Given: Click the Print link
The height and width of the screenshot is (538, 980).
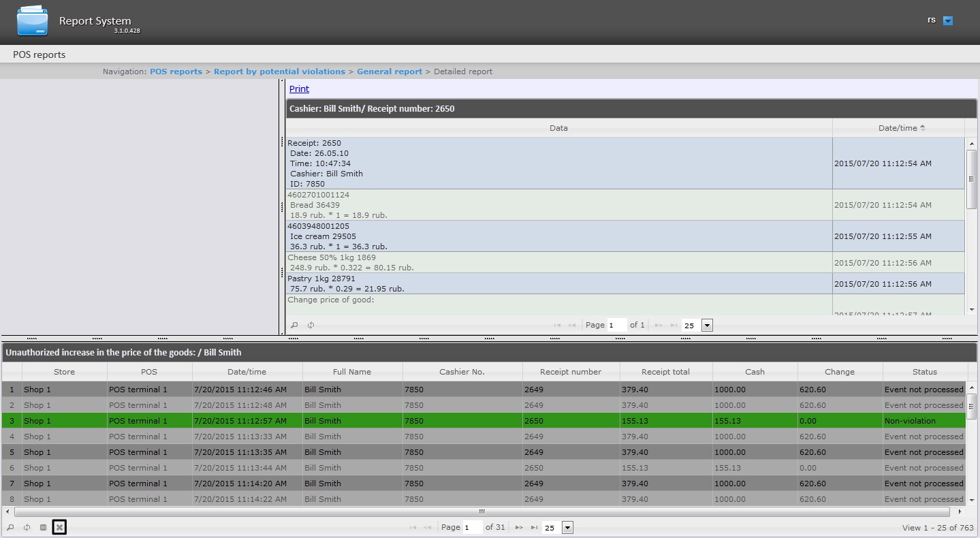Looking at the screenshot, I should [299, 89].
